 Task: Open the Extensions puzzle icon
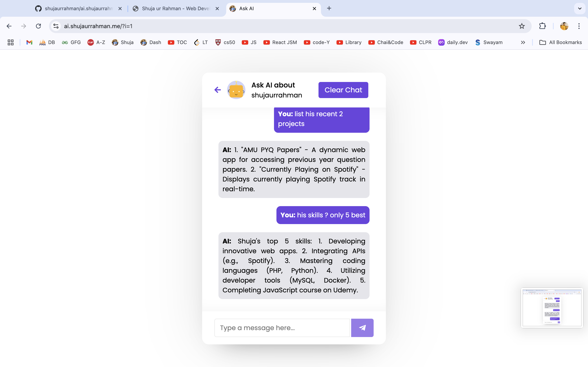[x=542, y=26]
